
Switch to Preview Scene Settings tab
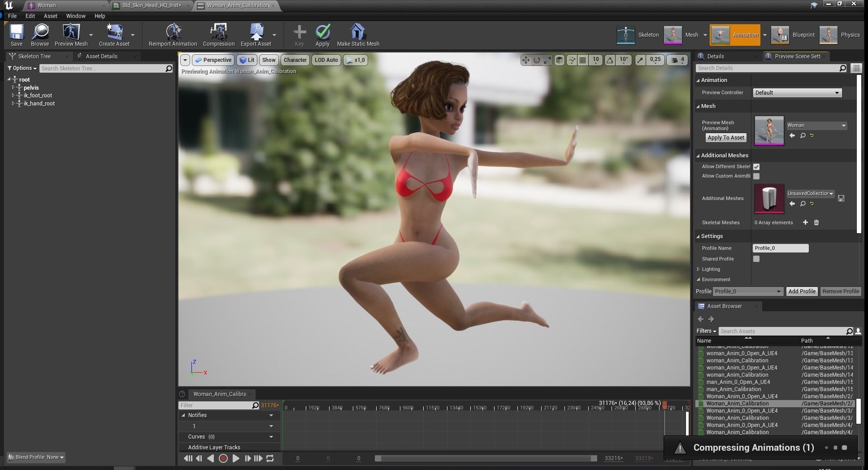coord(797,56)
